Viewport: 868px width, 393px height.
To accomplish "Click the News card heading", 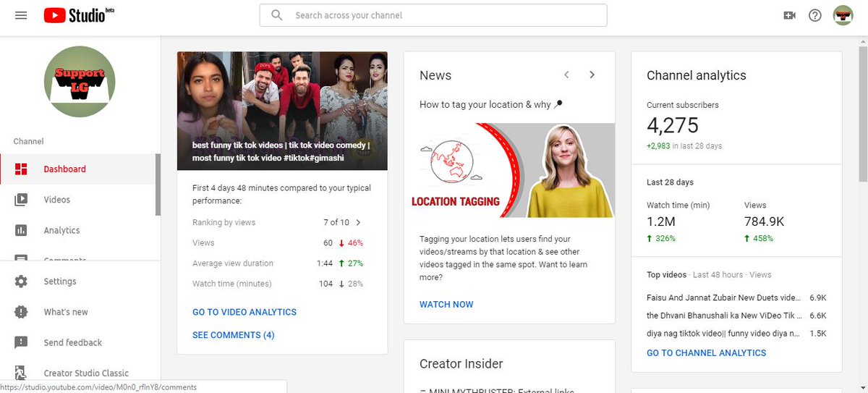I will pos(435,75).
